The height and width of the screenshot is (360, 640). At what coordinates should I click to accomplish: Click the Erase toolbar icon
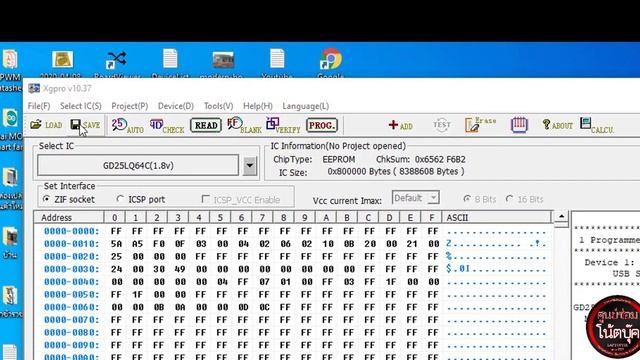(x=480, y=124)
